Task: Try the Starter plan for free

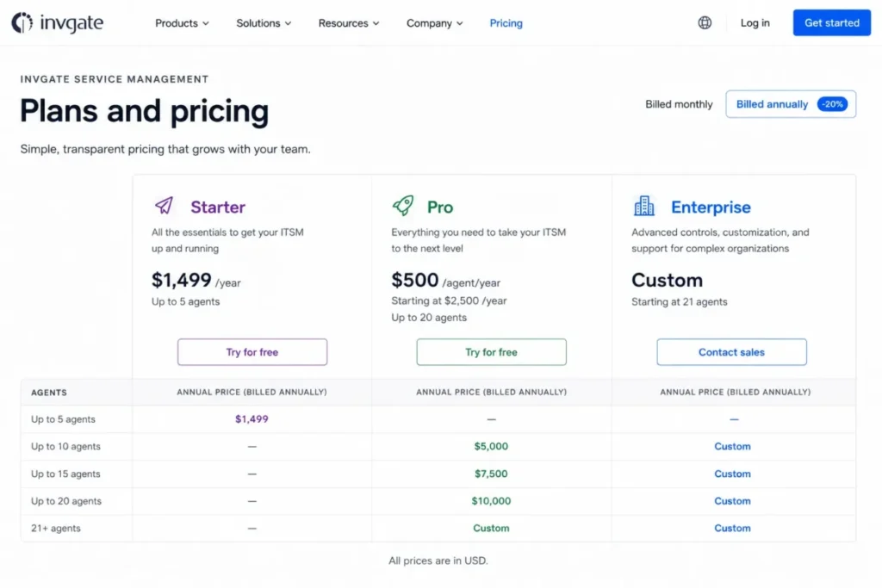Action: click(x=252, y=352)
